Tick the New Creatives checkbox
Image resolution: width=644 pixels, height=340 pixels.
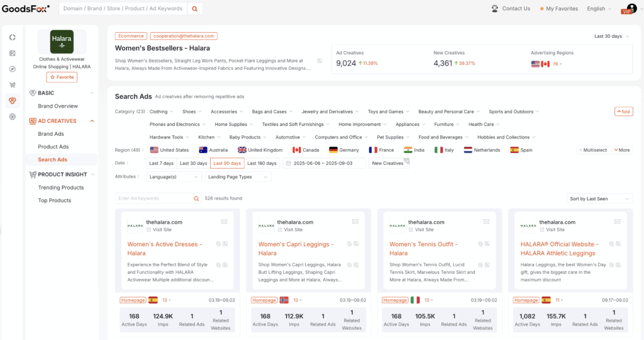tap(407, 161)
